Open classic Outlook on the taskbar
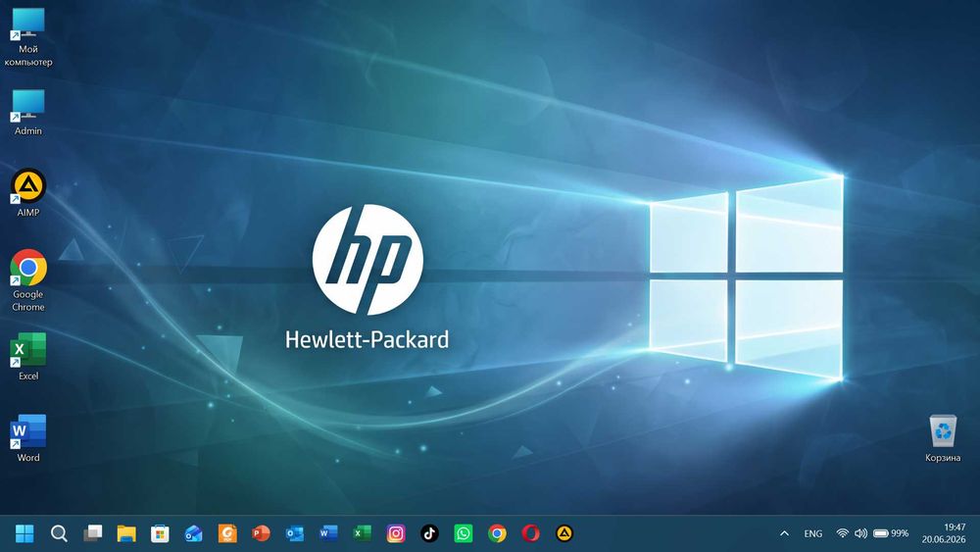This screenshot has width=980, height=552. click(x=294, y=533)
